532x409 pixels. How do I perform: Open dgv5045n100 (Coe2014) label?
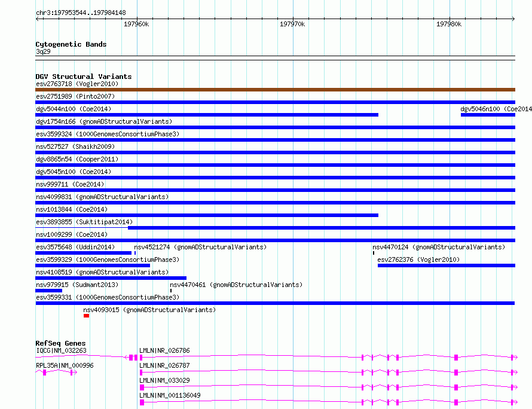tap(74, 172)
